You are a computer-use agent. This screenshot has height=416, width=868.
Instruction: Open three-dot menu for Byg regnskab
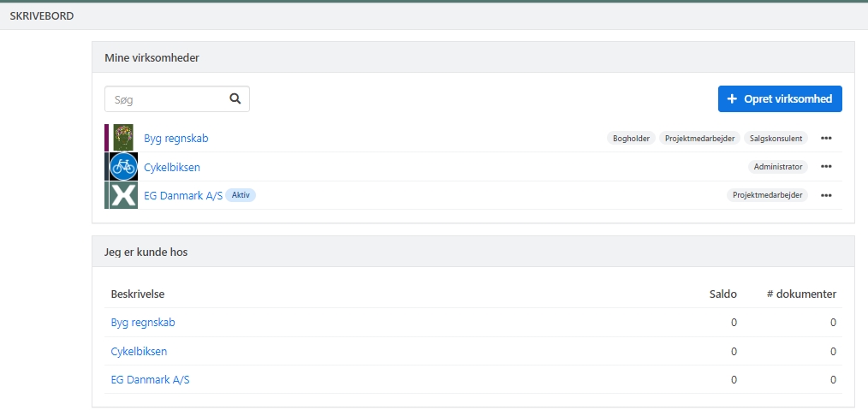click(x=826, y=138)
